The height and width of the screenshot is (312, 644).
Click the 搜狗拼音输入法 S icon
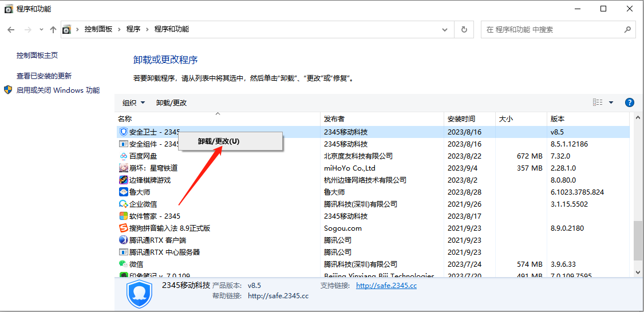point(124,228)
